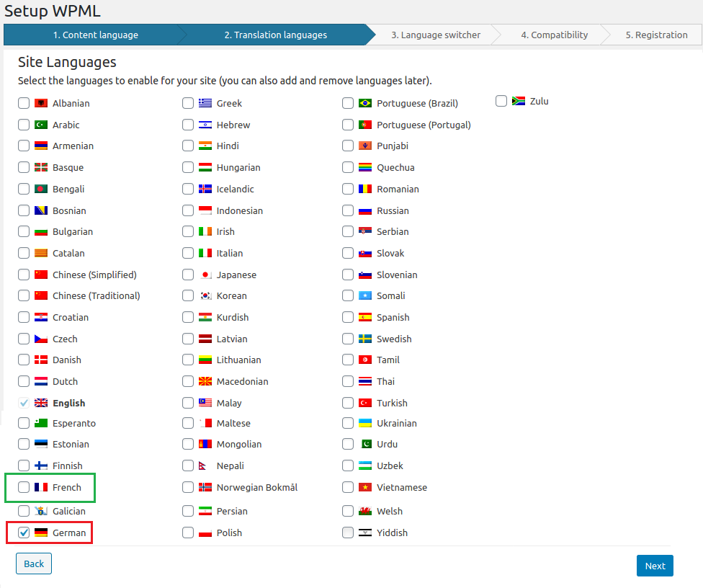Click the Korean flag icon

[x=205, y=296]
